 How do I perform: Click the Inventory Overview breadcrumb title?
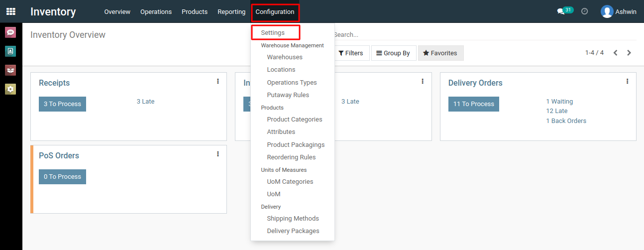click(68, 35)
